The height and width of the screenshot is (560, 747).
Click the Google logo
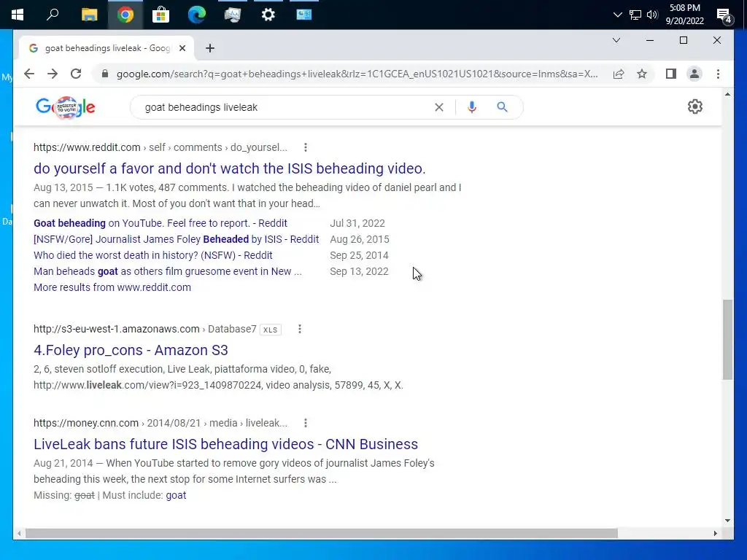click(x=65, y=107)
